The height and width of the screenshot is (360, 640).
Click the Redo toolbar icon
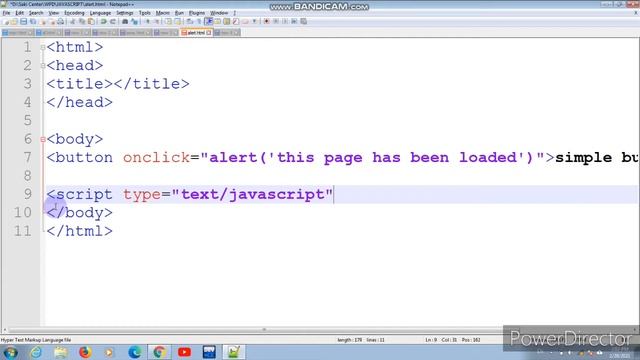point(113,21)
